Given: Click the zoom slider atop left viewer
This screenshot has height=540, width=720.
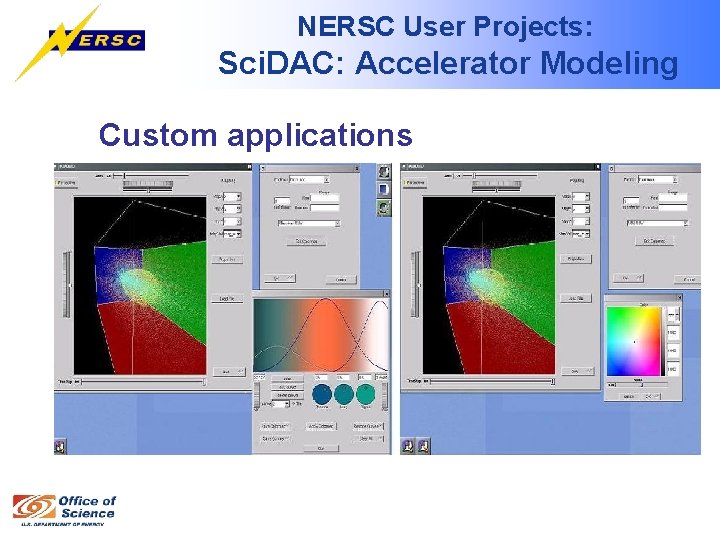Looking at the screenshot, I should 151,175.
